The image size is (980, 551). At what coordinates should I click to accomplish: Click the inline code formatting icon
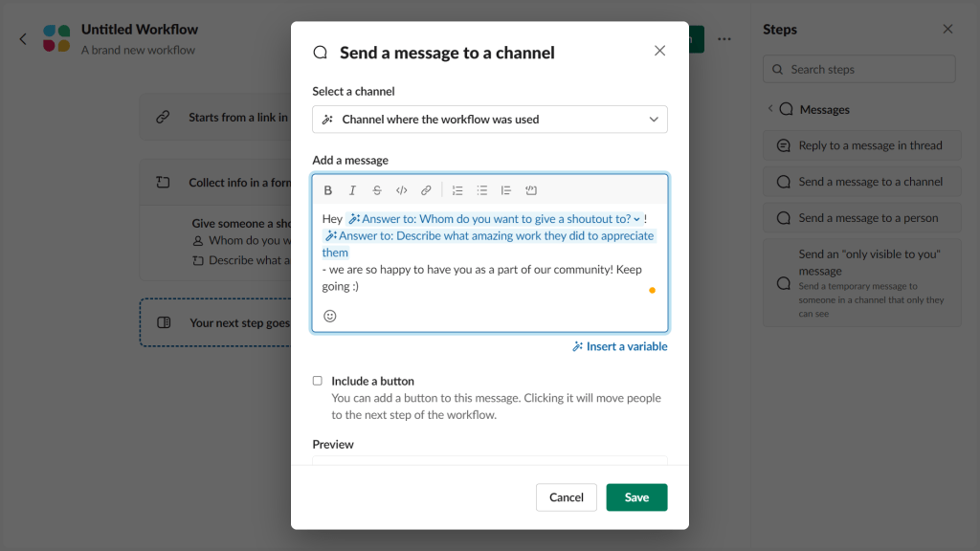tap(401, 190)
